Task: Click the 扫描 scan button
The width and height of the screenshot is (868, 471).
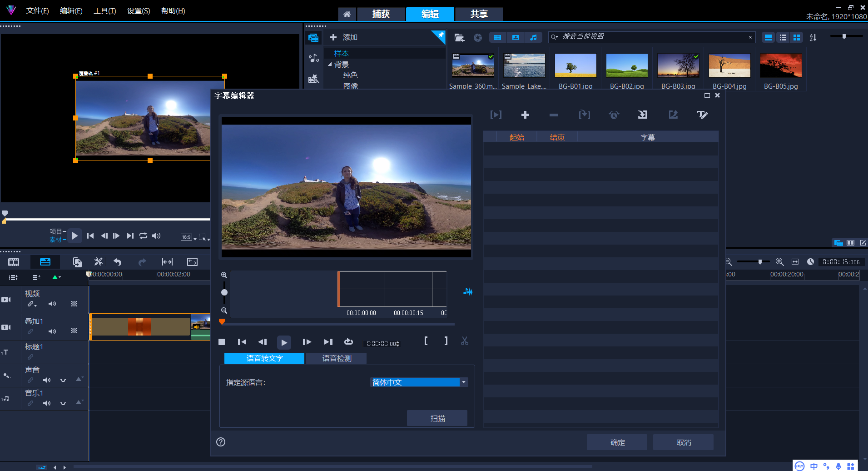Action: coord(437,418)
